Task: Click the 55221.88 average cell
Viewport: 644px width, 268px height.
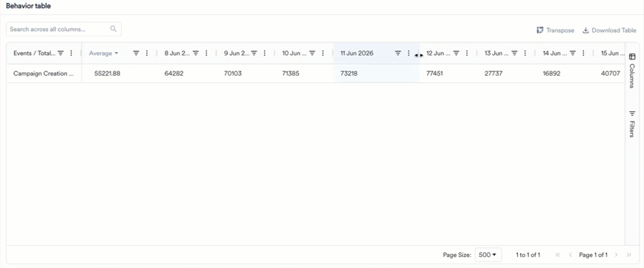Action: pos(107,73)
